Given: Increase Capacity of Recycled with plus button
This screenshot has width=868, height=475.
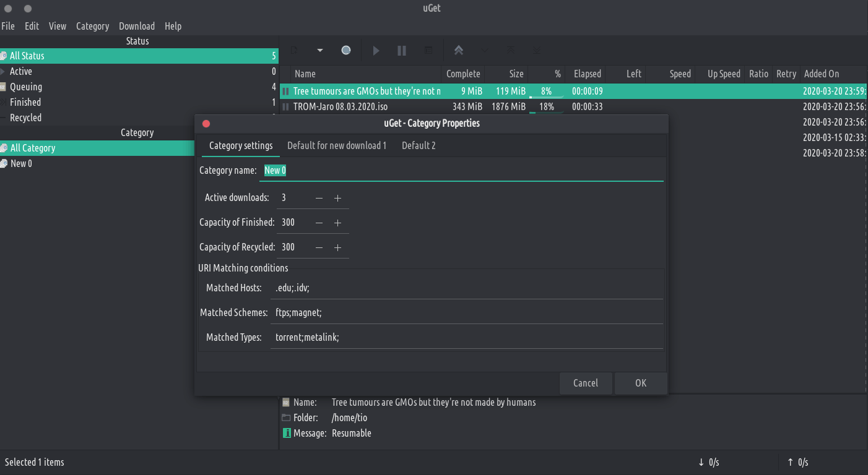Looking at the screenshot, I should (x=337, y=247).
